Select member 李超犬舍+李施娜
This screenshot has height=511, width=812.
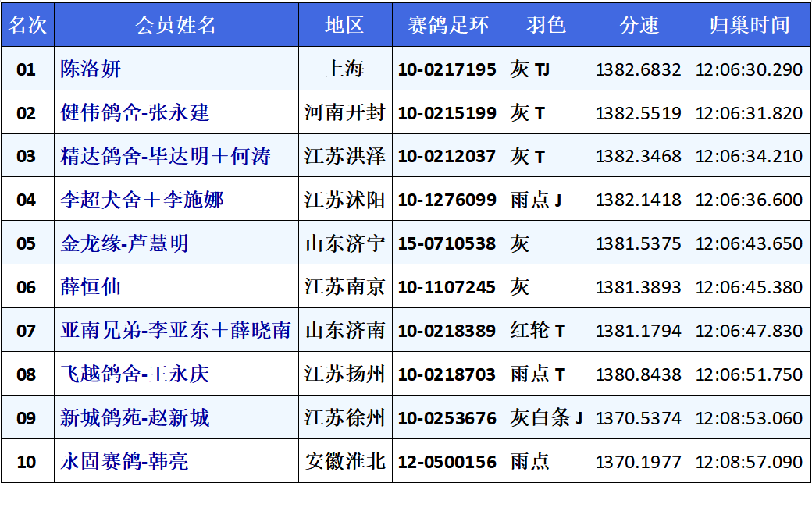point(142,200)
